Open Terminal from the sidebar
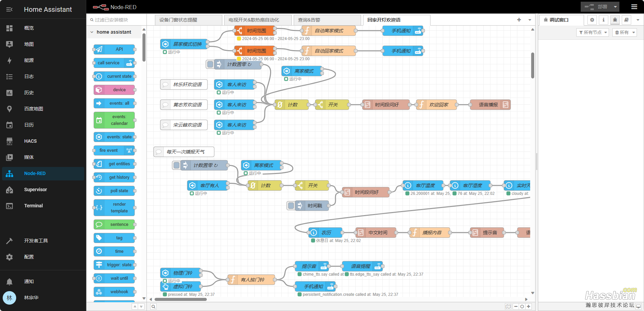The height and width of the screenshot is (311, 644). [43, 206]
